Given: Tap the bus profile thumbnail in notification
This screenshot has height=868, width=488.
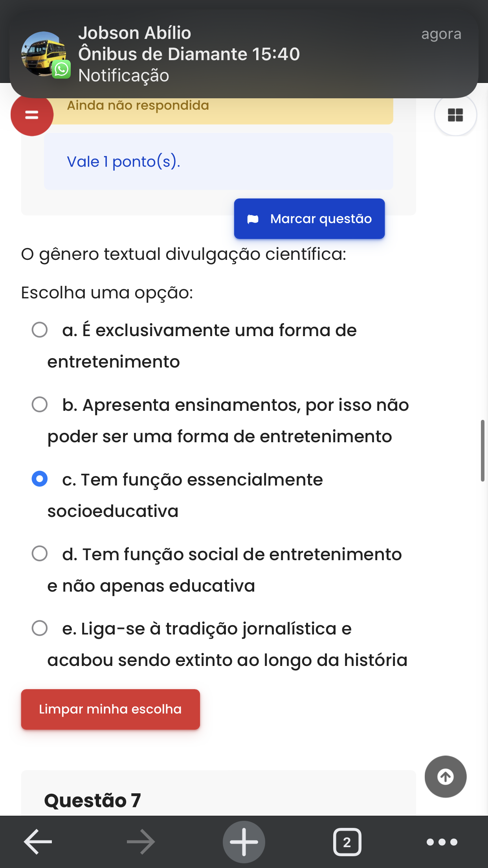Looking at the screenshot, I should click(44, 54).
